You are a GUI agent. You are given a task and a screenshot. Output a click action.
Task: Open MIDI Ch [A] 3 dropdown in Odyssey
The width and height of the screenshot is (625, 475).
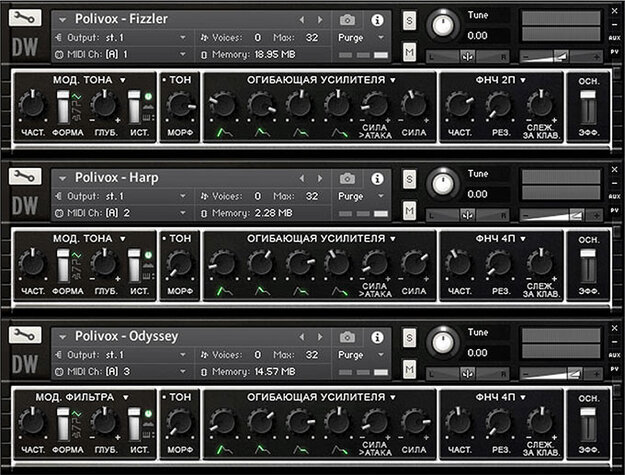tap(183, 371)
